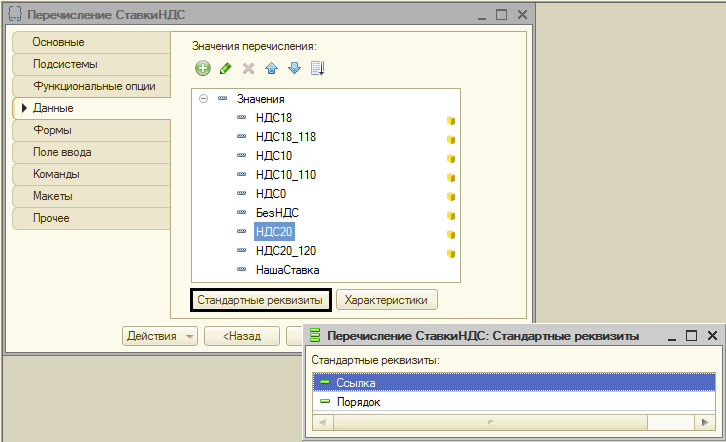
Task: Click the sort list icon
Action: [318, 69]
